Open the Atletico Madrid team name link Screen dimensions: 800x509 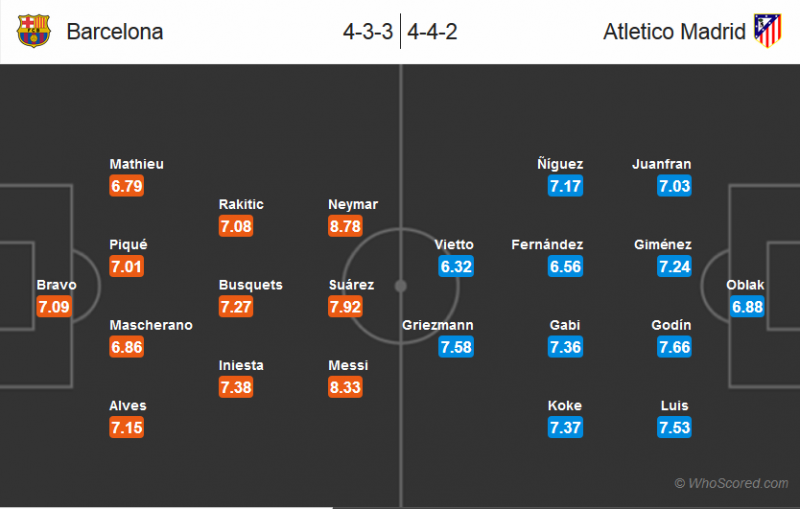point(675,32)
